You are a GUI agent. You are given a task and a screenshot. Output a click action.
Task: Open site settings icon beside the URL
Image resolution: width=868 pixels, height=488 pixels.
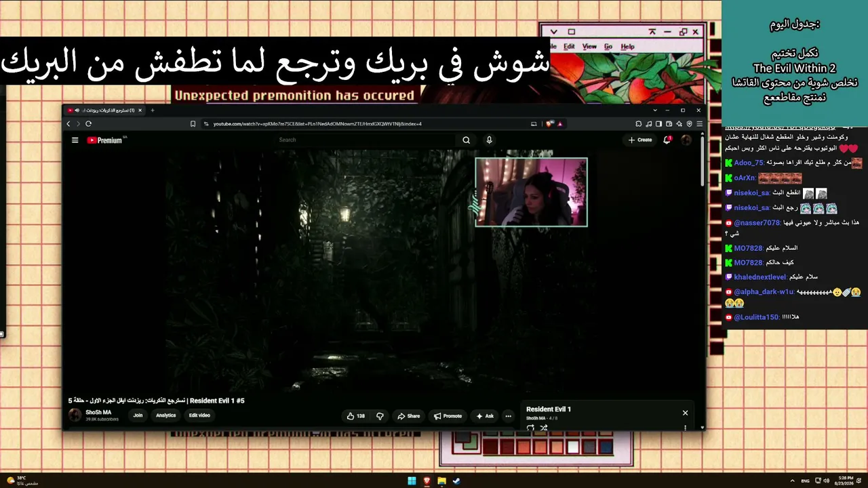[205, 124]
